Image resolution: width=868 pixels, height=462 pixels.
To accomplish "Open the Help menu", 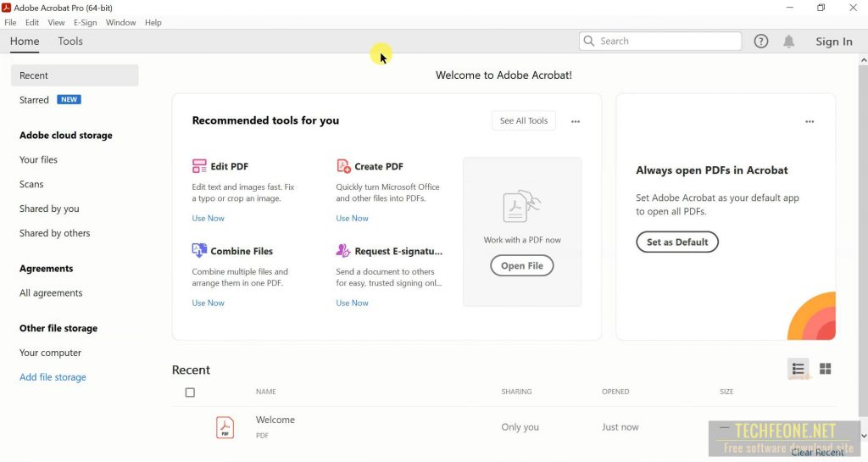I will 153,23.
